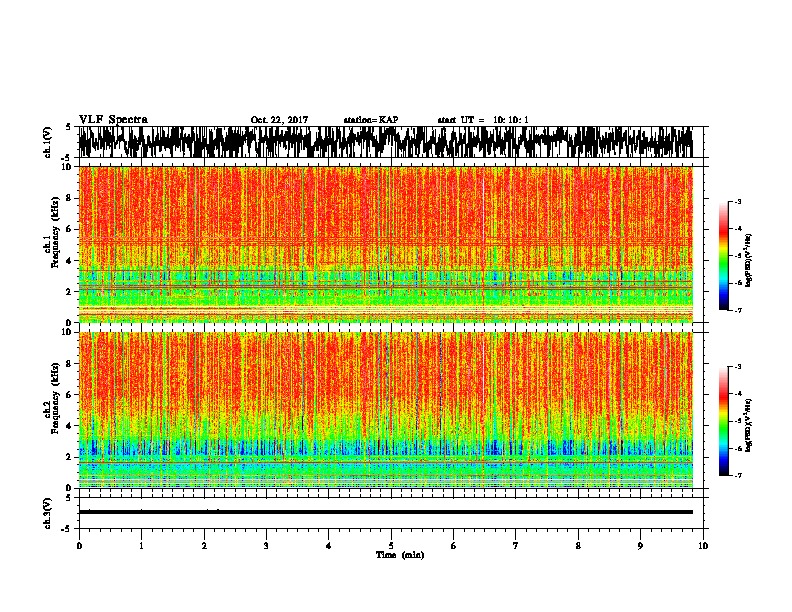This screenshot has width=792, height=612.
Task: Click the time axis tick label "9"
Action: pos(640,546)
